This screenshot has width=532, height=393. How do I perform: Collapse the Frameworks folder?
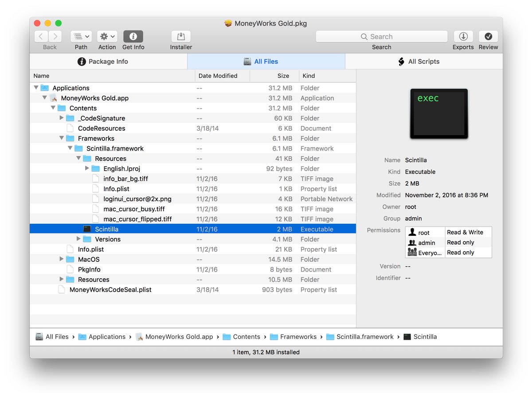pos(62,138)
